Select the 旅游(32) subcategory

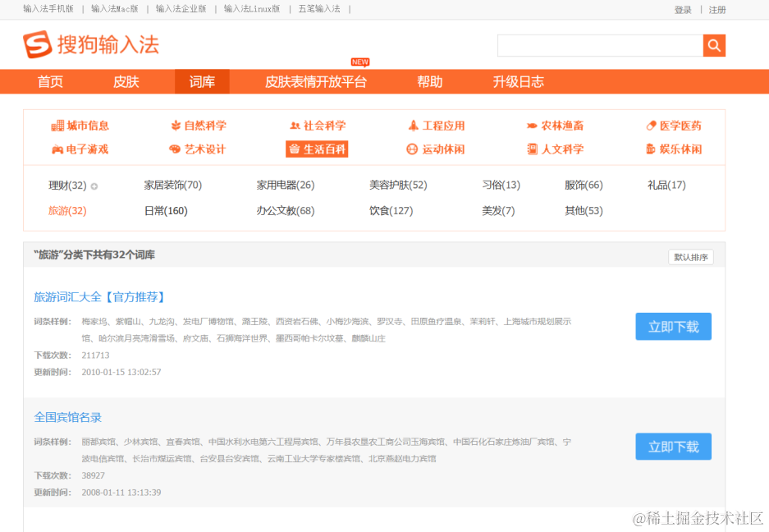coord(67,210)
